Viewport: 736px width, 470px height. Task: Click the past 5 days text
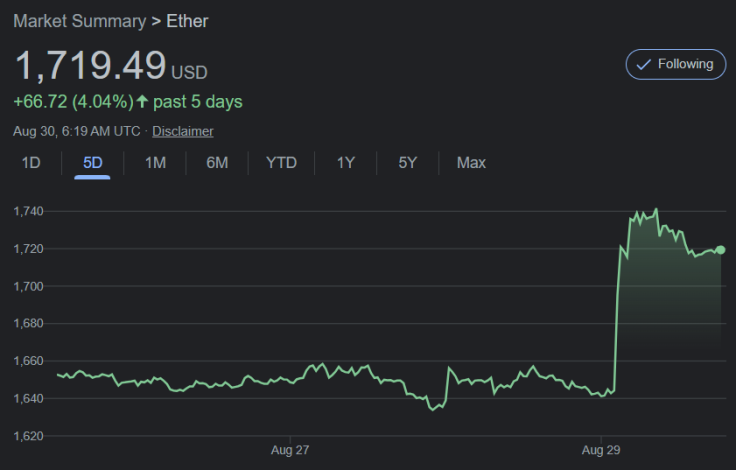(198, 102)
